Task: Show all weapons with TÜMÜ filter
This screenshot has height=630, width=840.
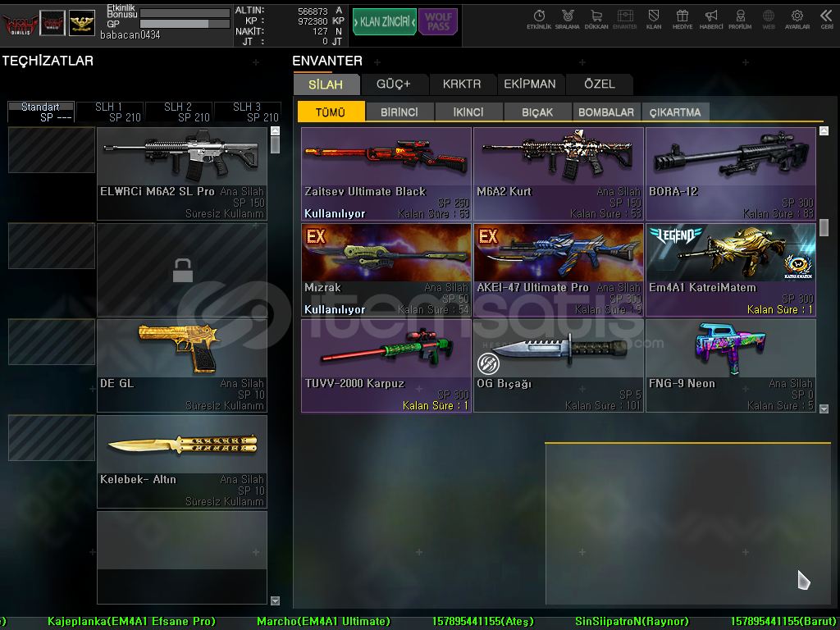Action: click(331, 112)
